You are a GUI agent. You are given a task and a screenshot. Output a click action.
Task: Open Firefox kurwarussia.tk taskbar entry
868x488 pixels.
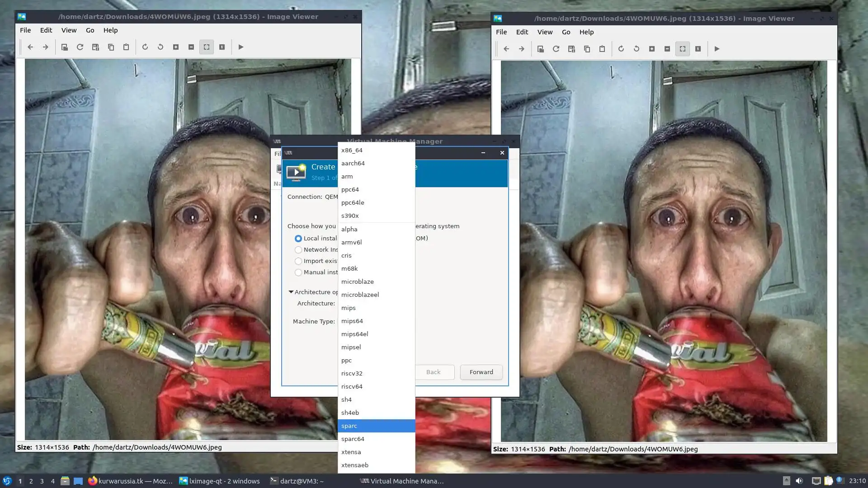click(x=130, y=481)
